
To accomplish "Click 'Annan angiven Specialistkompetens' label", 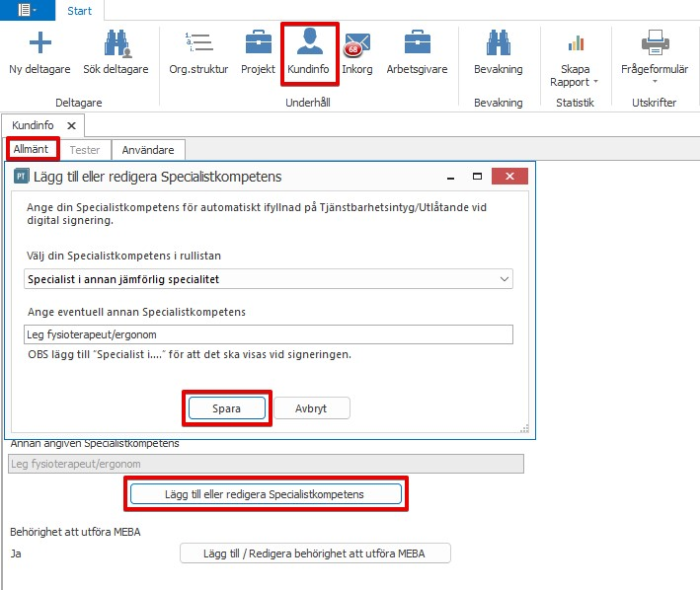I will tap(95, 444).
